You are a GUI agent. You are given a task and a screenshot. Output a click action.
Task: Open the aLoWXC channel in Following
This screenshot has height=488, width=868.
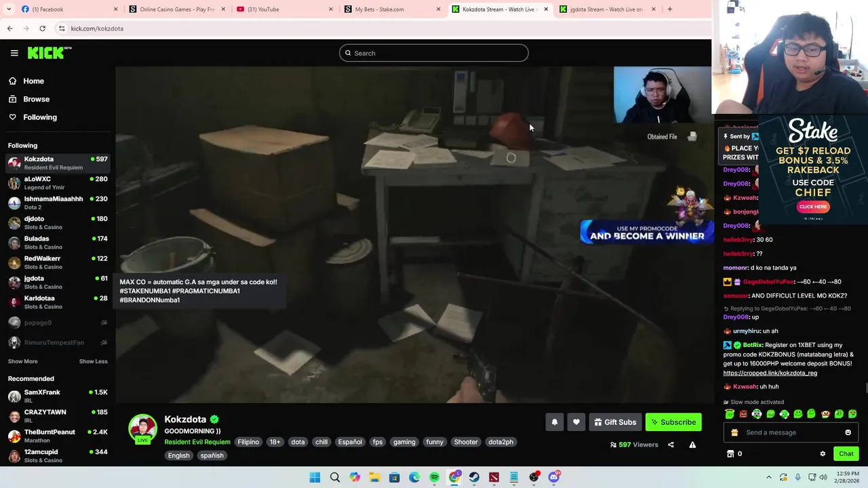[x=57, y=183]
